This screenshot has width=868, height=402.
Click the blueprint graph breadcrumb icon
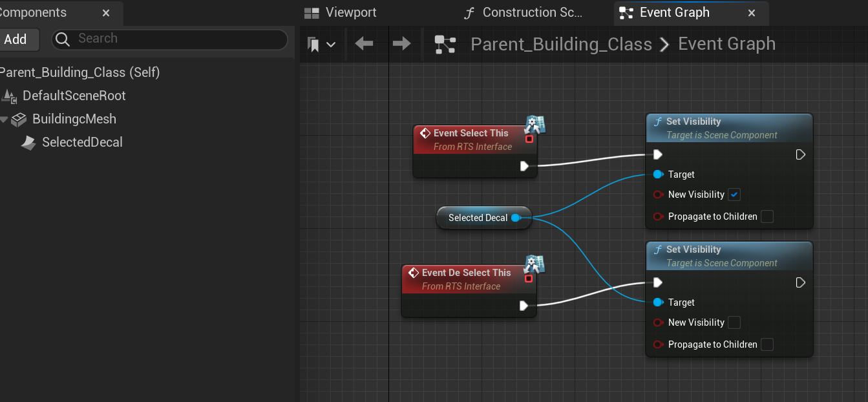(445, 45)
